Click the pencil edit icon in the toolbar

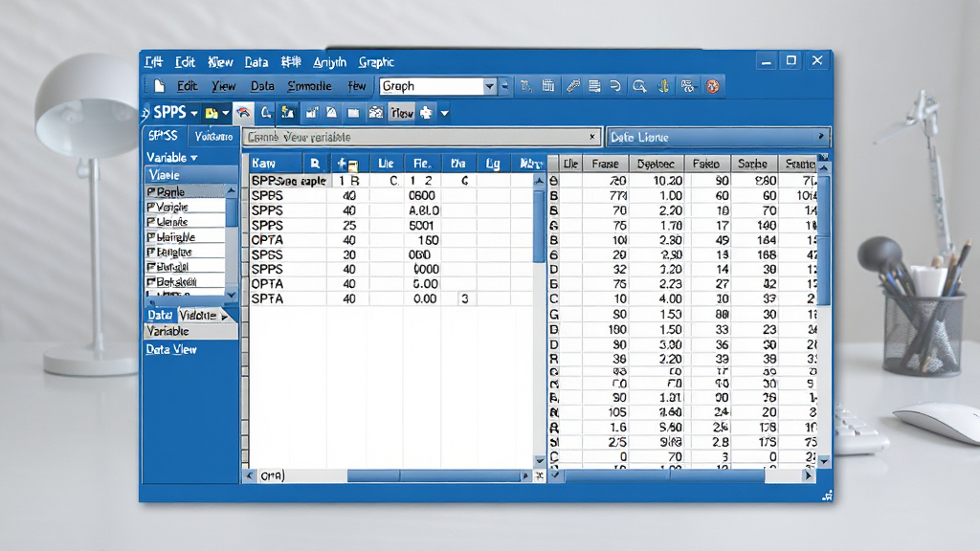(572, 86)
